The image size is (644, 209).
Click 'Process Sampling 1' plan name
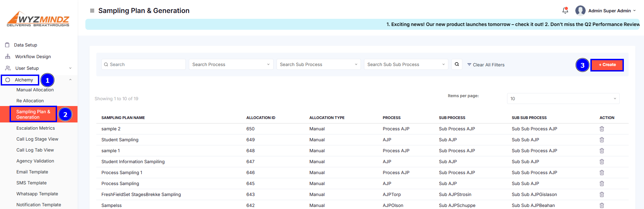tap(122, 173)
